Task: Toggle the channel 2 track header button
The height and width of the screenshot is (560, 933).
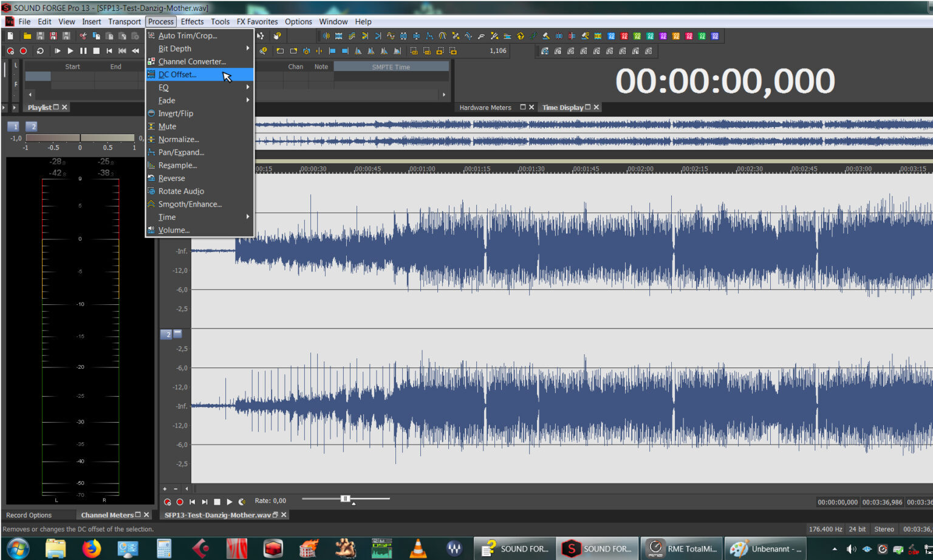Action: [x=166, y=334]
